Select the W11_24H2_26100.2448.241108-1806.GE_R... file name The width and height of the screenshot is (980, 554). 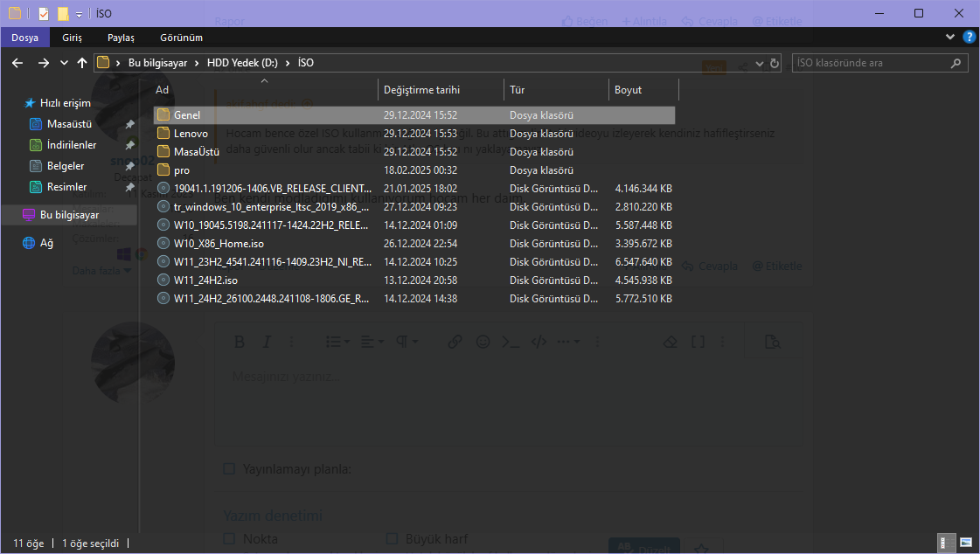pos(271,299)
